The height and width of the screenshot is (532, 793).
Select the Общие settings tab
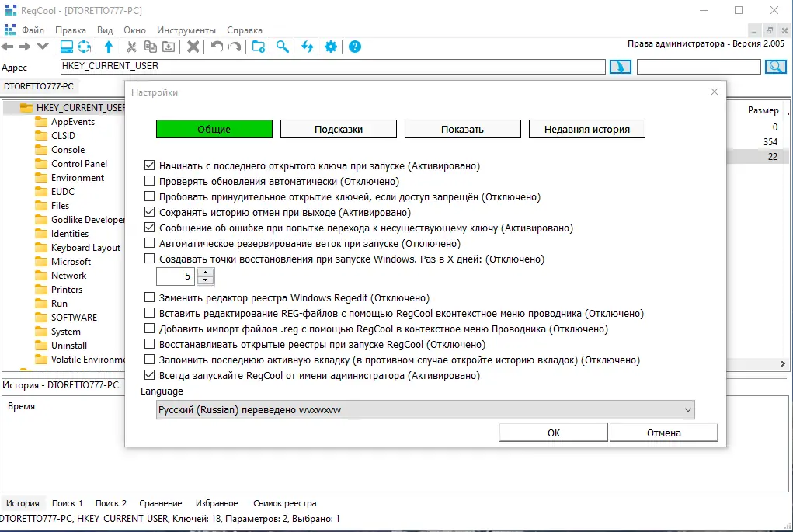(x=214, y=129)
